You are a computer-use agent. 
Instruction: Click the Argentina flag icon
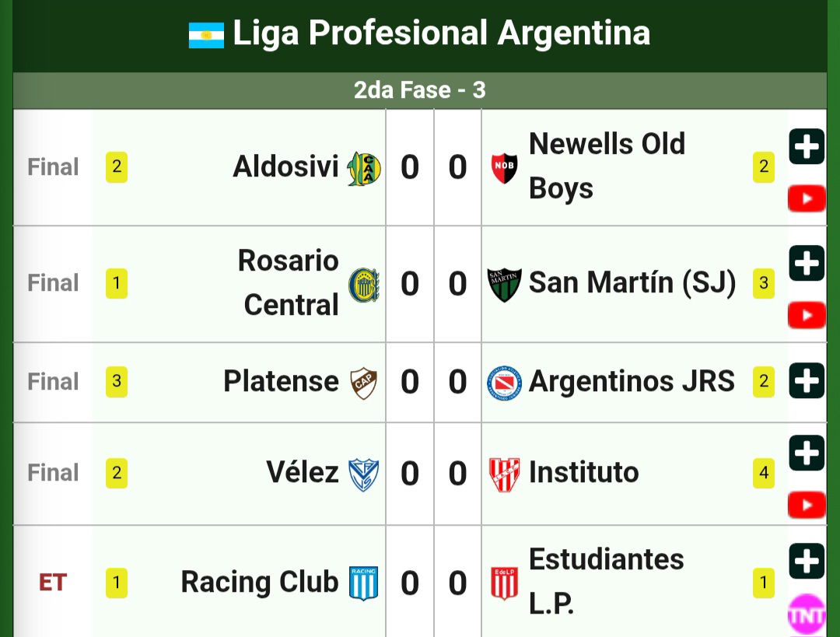click(206, 35)
